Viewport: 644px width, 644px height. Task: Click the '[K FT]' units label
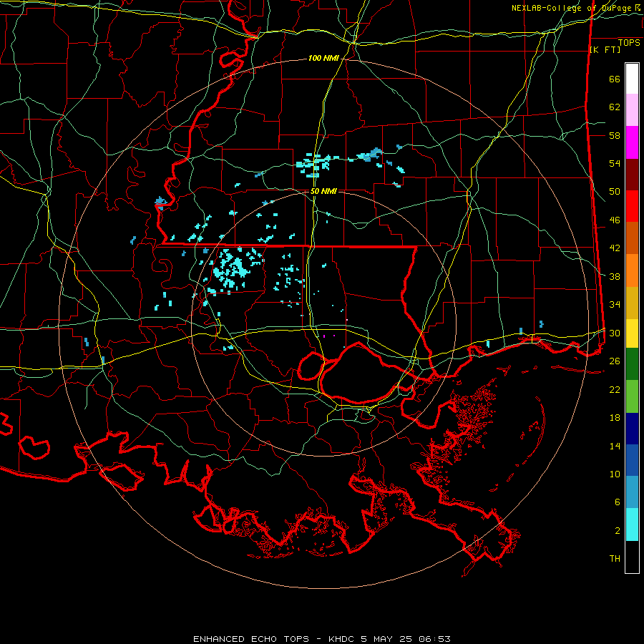605,49
